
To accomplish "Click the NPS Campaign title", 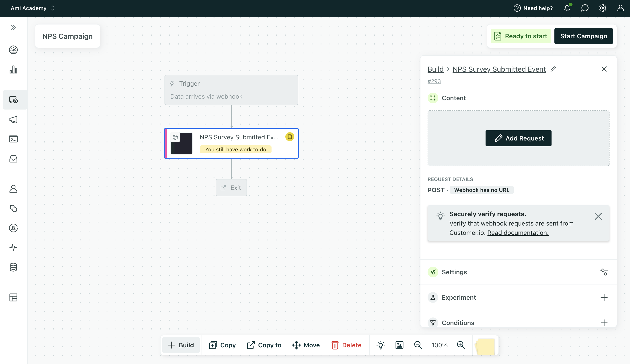I will point(68,36).
